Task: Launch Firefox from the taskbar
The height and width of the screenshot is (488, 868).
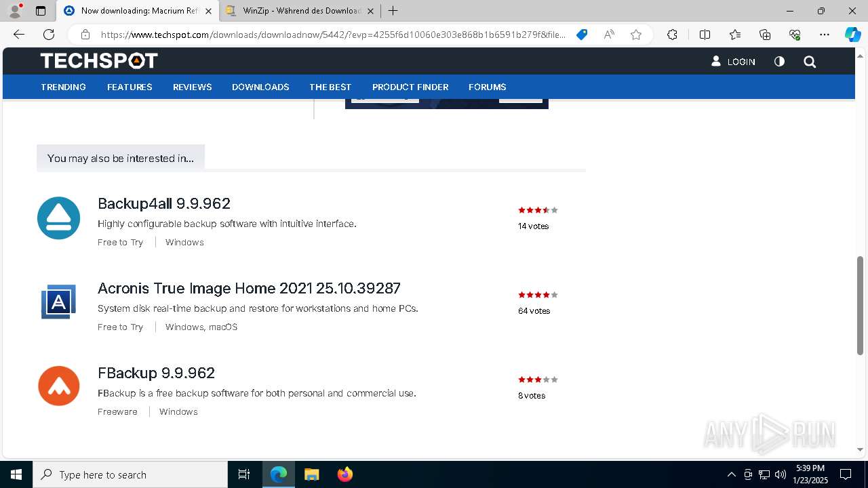Action: pos(344,474)
